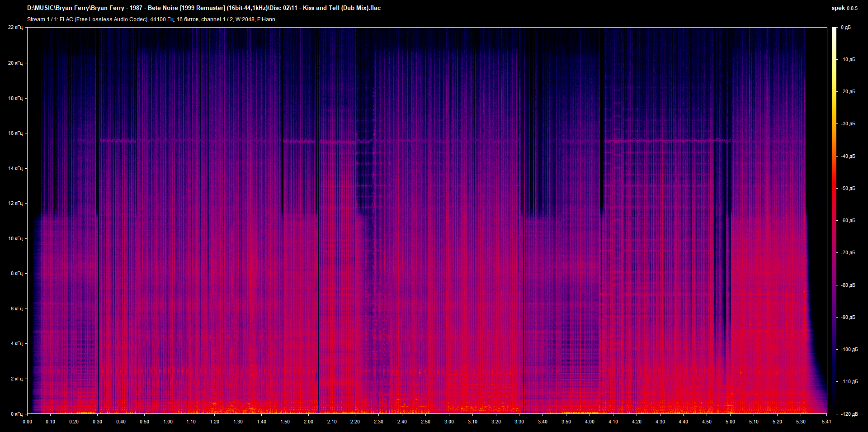The height and width of the screenshot is (432, 868).
Task: Click the -30 дБ scale label
Action: pos(848,123)
